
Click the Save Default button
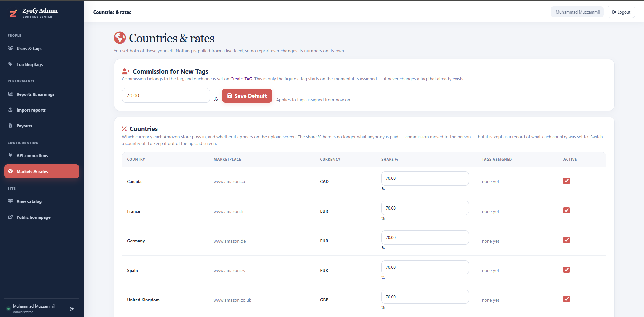click(x=247, y=96)
